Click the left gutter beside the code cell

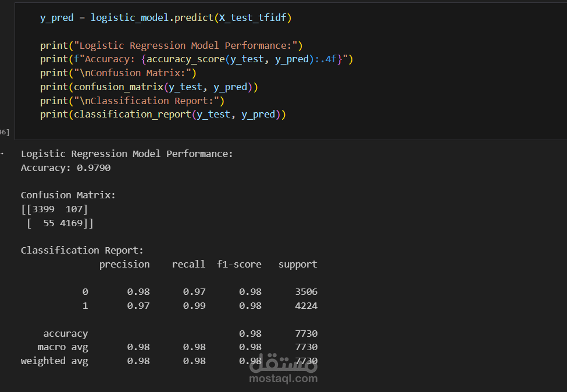click(x=7, y=70)
